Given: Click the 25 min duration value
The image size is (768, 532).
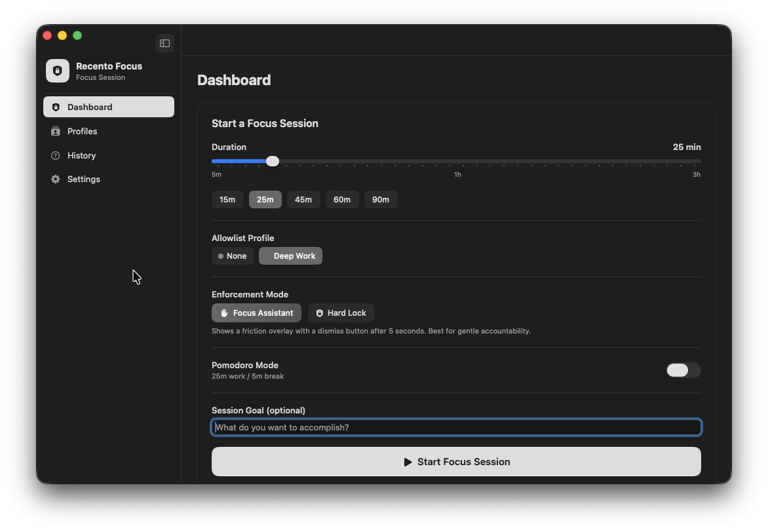Looking at the screenshot, I should click(x=686, y=147).
